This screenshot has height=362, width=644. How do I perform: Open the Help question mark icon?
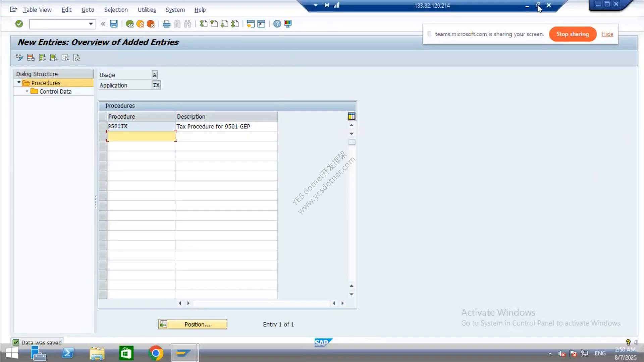[x=277, y=24]
